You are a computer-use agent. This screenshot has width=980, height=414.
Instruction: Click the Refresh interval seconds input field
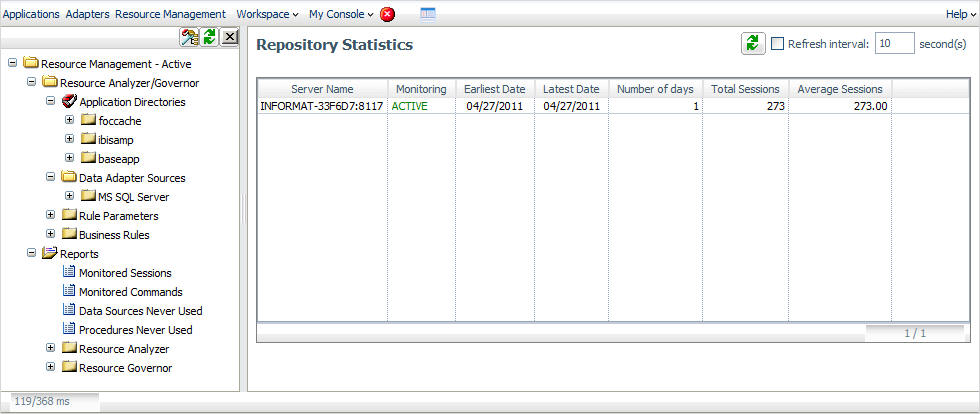(894, 44)
